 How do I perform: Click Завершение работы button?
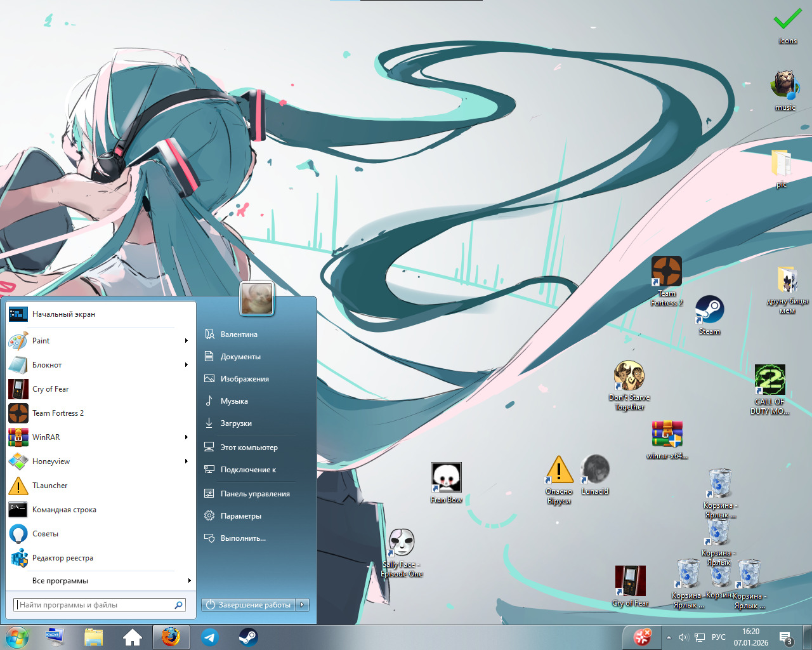(249, 605)
